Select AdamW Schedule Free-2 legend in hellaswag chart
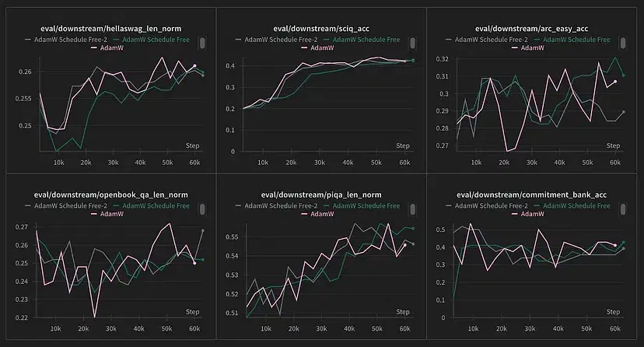The height and width of the screenshot is (347, 644). pos(65,38)
